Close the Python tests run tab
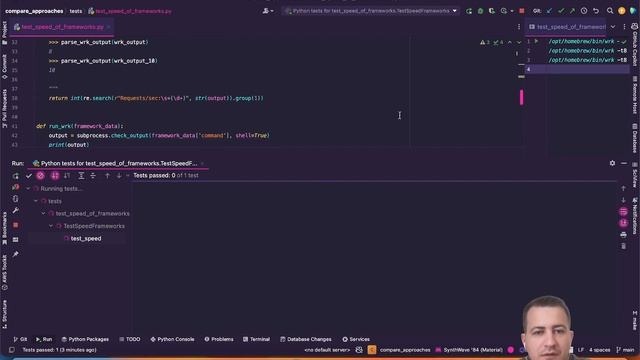Image resolution: width=640 pixels, height=360 pixels. point(202,163)
